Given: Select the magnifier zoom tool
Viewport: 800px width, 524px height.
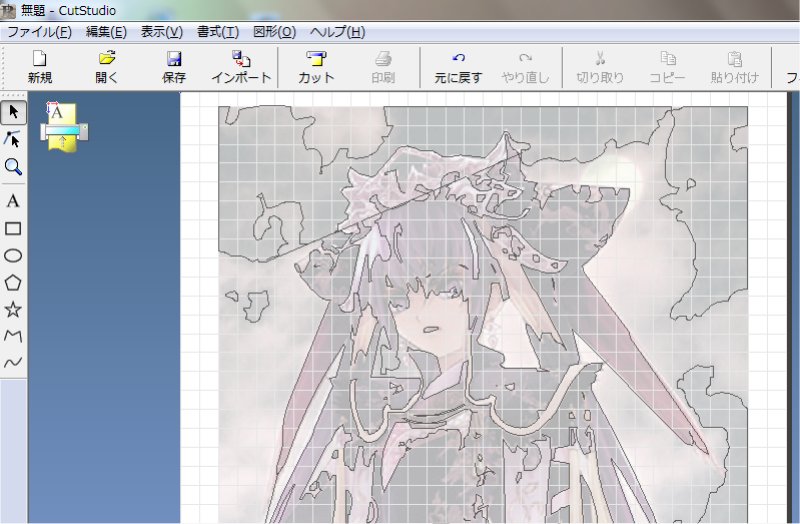Looking at the screenshot, I should click(x=13, y=166).
